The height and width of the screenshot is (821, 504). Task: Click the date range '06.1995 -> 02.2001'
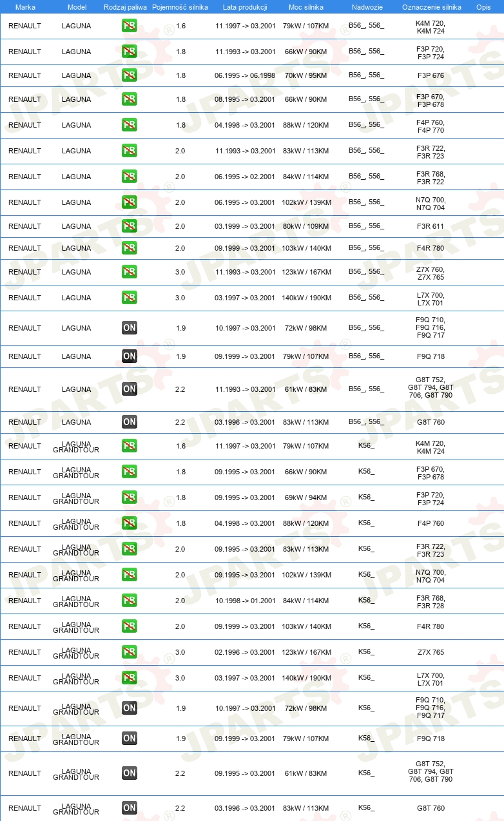pyautogui.click(x=245, y=177)
